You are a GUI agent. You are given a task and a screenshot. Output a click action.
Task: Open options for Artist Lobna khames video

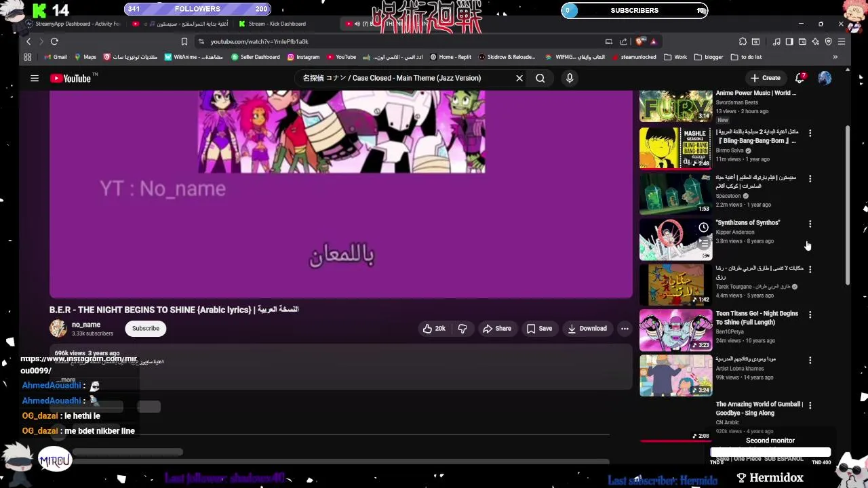[810, 360]
